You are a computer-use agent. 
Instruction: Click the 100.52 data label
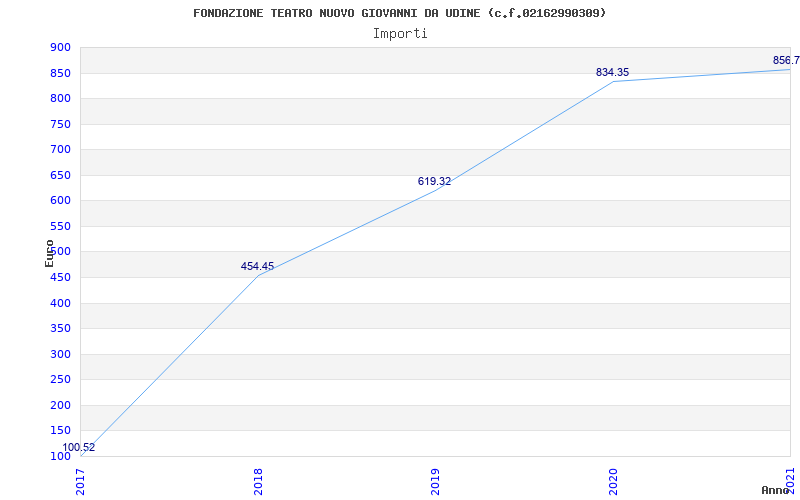(x=79, y=447)
